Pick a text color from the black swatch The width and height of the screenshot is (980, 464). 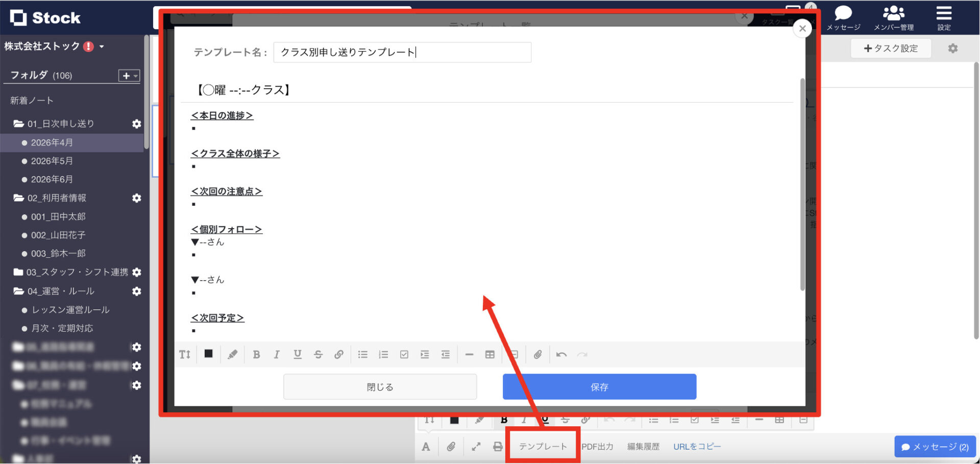[208, 354]
